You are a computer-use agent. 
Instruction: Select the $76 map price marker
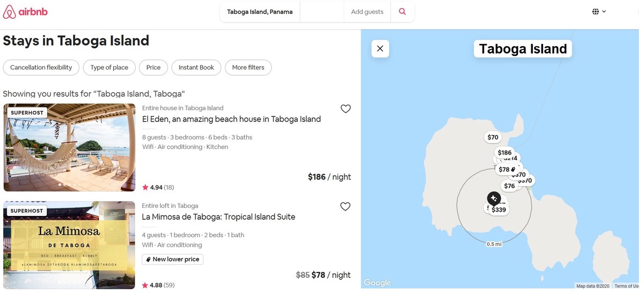[509, 186]
